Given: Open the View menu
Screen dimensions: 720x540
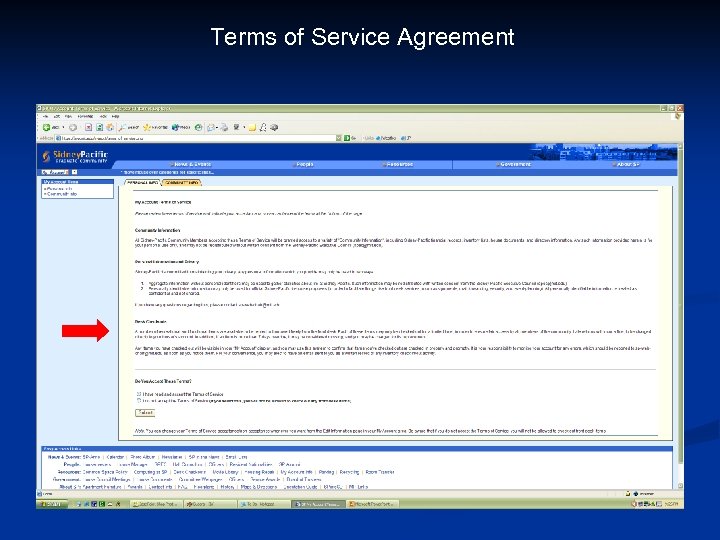Looking at the screenshot, I should [x=68, y=117].
